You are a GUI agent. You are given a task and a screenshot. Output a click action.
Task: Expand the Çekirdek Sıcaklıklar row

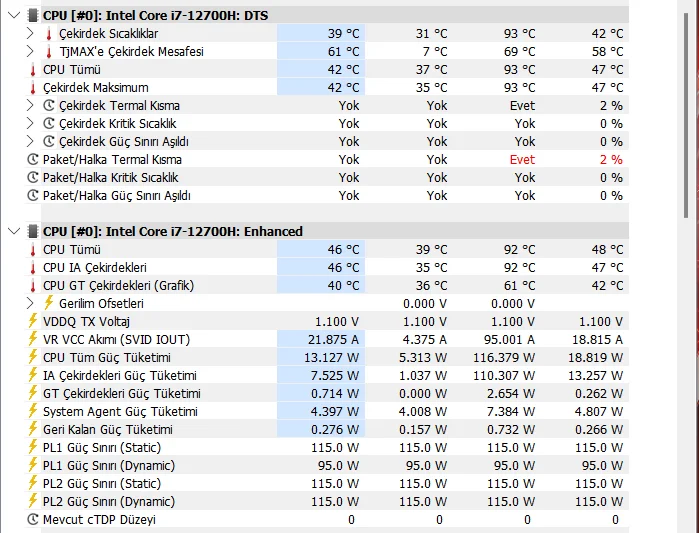point(31,34)
